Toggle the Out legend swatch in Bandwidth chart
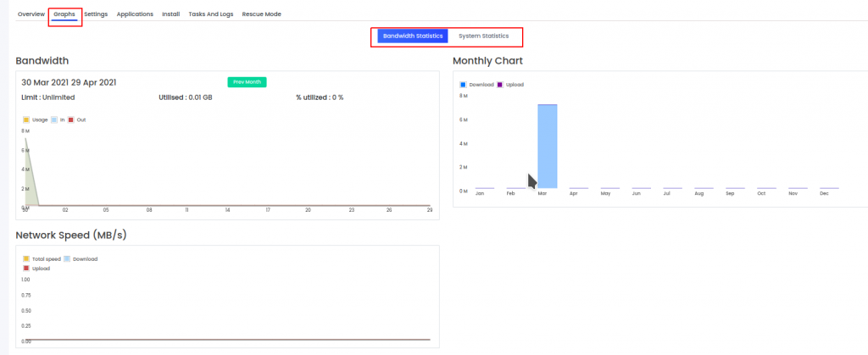The height and width of the screenshot is (355, 868). pyautogui.click(x=71, y=119)
